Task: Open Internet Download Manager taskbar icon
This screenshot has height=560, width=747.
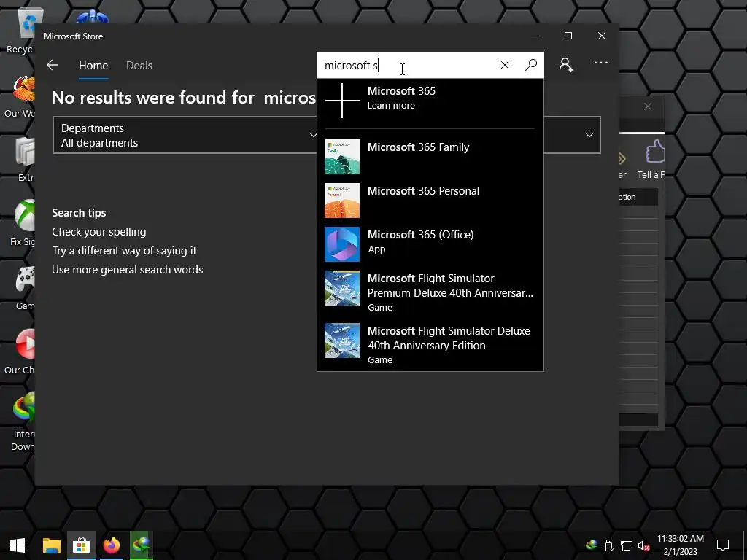Action: click(x=141, y=545)
